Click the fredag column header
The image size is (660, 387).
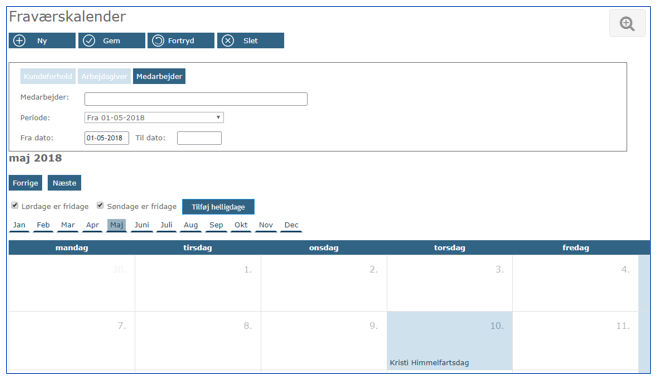point(575,248)
